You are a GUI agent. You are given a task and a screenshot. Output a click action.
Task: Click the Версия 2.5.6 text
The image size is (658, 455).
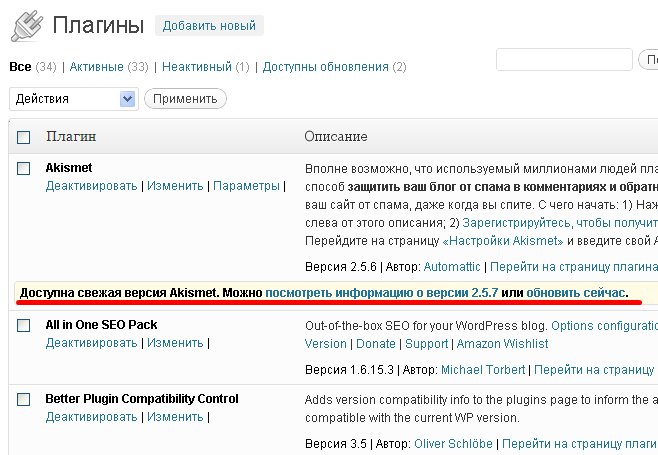click(341, 267)
